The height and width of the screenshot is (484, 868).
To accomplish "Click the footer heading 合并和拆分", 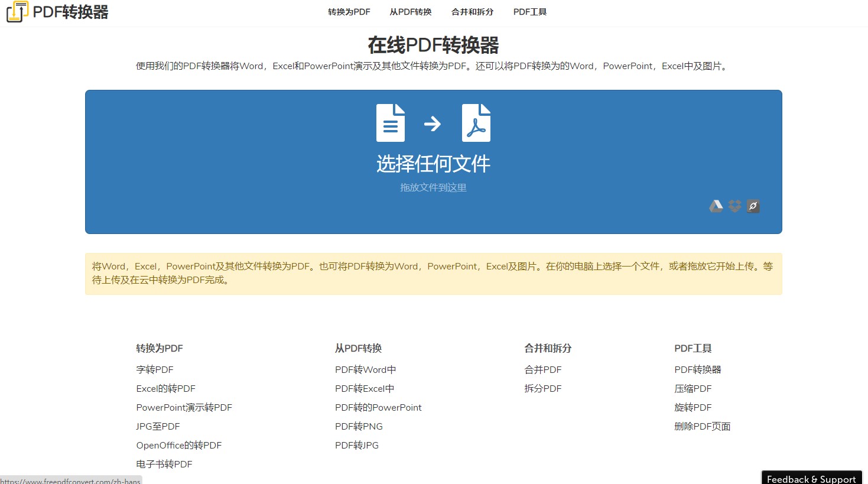I will 548,348.
